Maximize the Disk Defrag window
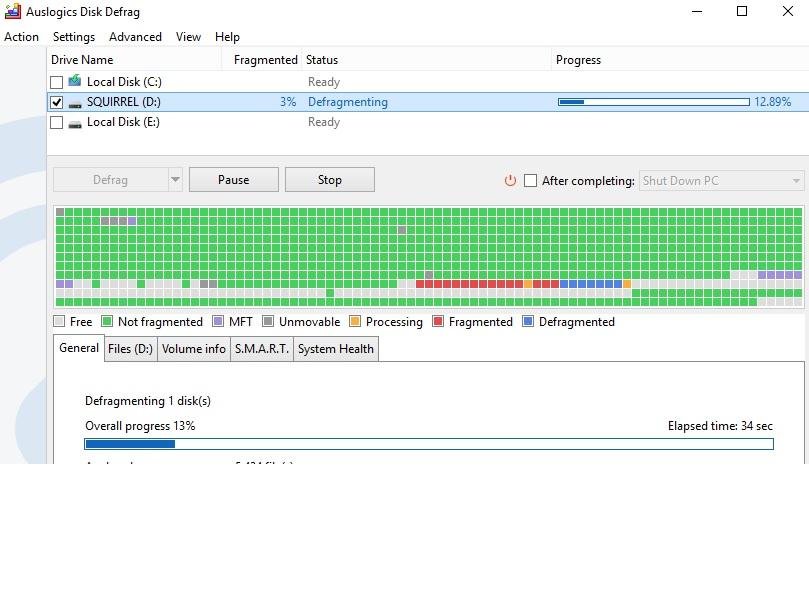Viewport: 809px width, 614px height. pyautogui.click(x=742, y=11)
